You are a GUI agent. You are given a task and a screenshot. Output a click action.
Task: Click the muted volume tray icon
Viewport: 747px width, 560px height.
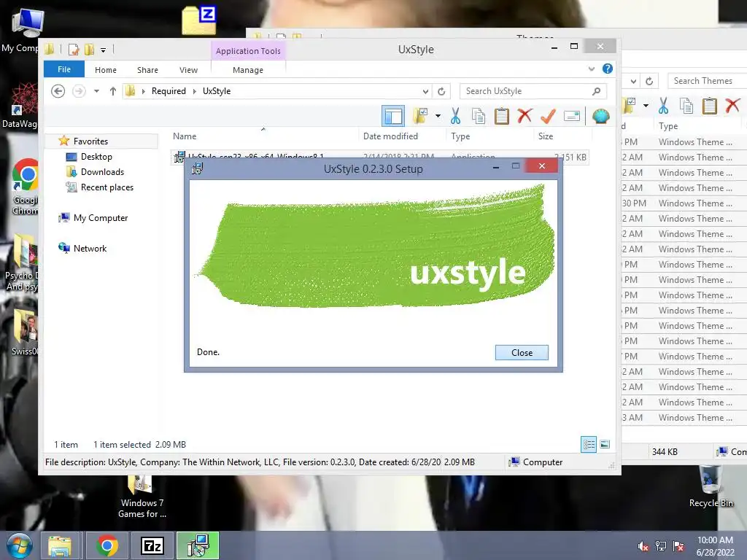tap(643, 546)
